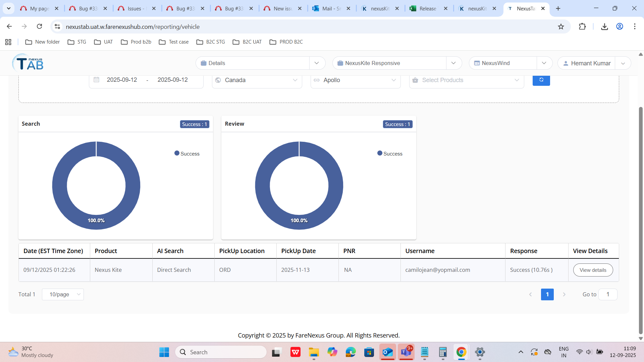Screen dimensions: 644x362
Task: Click the page vertical scrollbar
Action: pos(641,221)
